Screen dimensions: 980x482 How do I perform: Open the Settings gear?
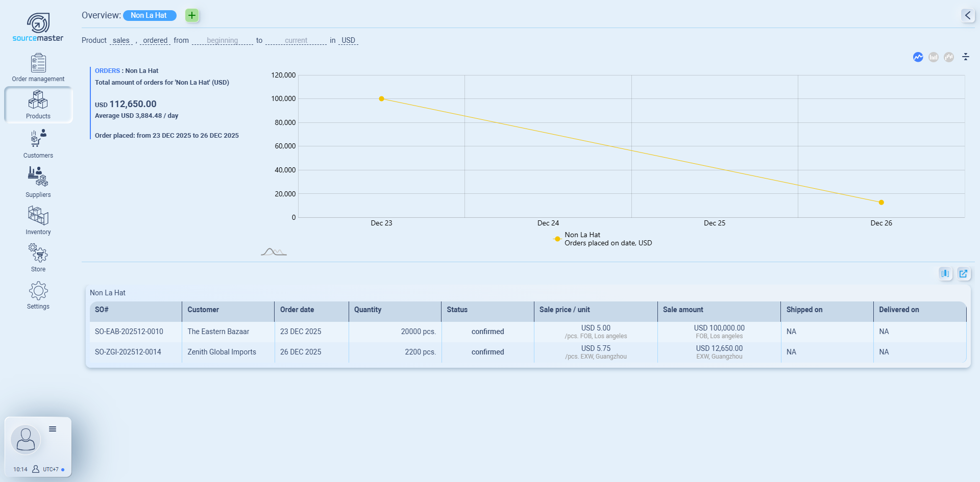pyautogui.click(x=38, y=295)
